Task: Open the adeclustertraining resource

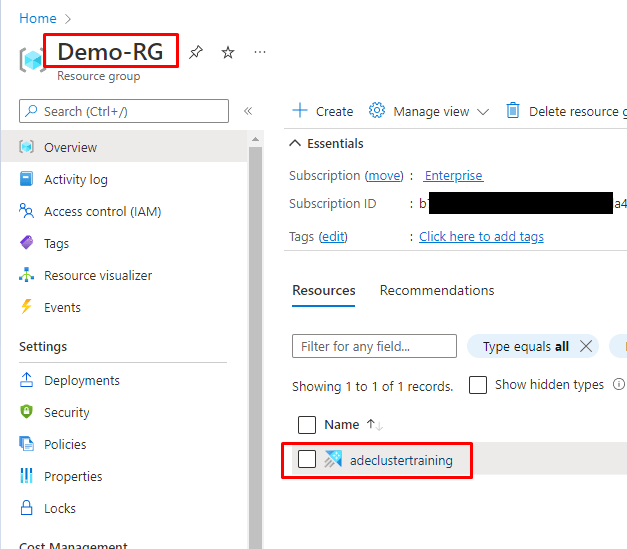Action: pos(401,460)
